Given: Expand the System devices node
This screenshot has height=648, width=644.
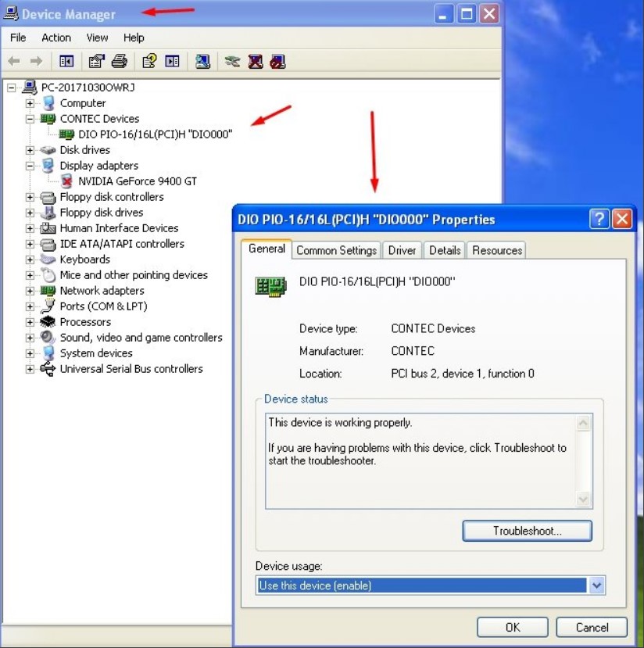Looking at the screenshot, I should click(30, 354).
